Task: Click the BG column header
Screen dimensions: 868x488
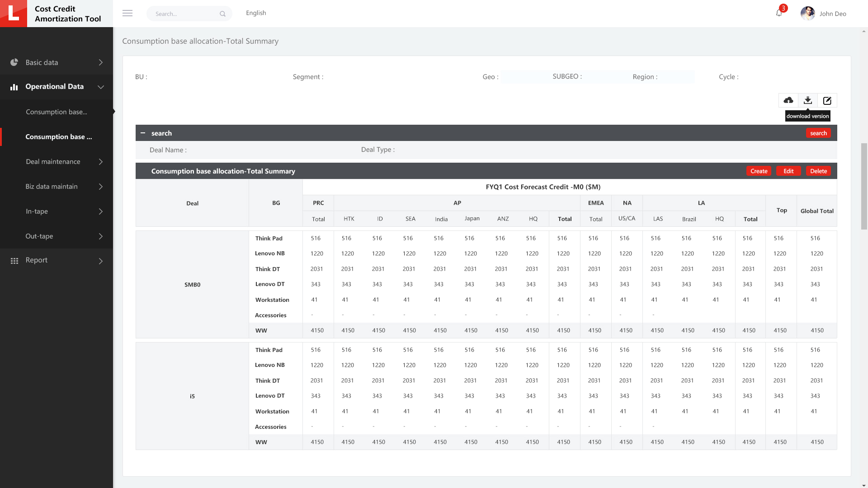Action: pos(276,203)
